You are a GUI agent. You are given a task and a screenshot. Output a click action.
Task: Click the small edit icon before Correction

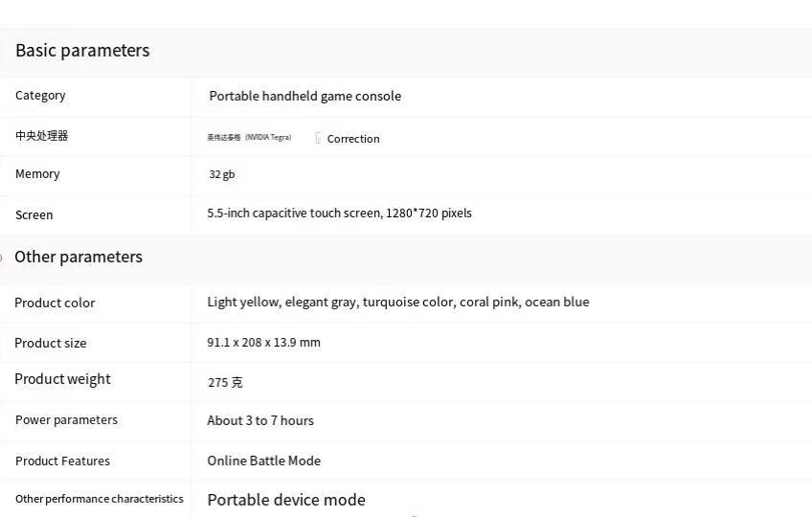click(318, 138)
